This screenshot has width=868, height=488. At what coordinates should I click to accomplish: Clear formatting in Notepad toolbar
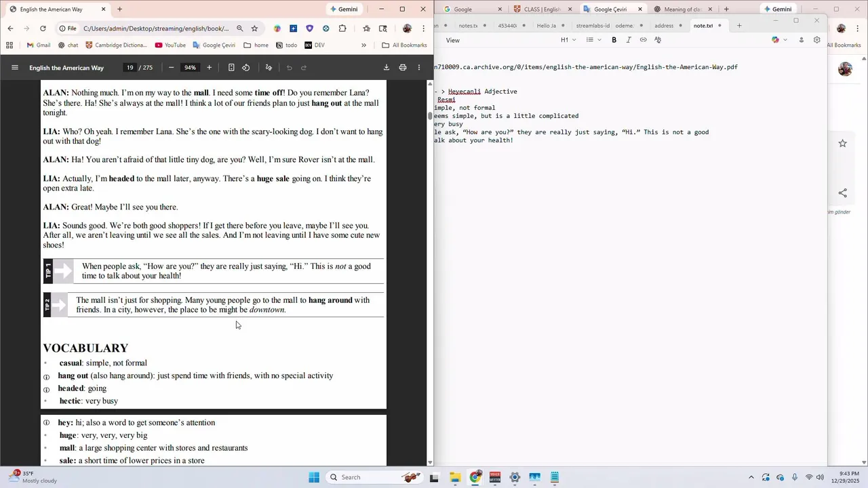[x=658, y=40]
